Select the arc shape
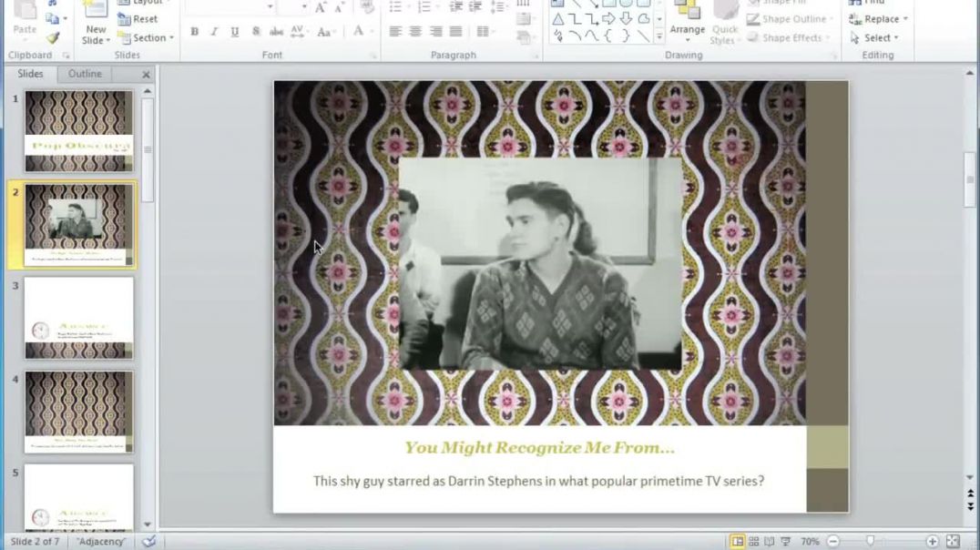 575,36
